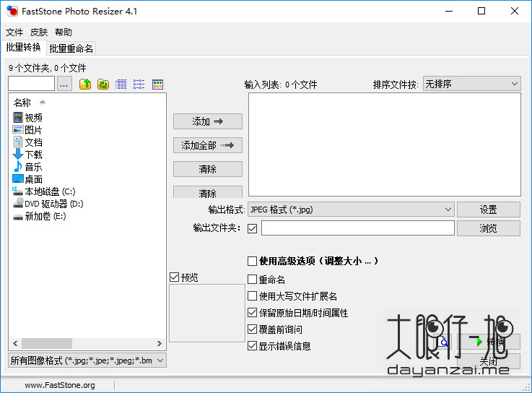The image size is (532, 393).
Task: Uncheck 显示错误信息 option
Action: tap(252, 346)
